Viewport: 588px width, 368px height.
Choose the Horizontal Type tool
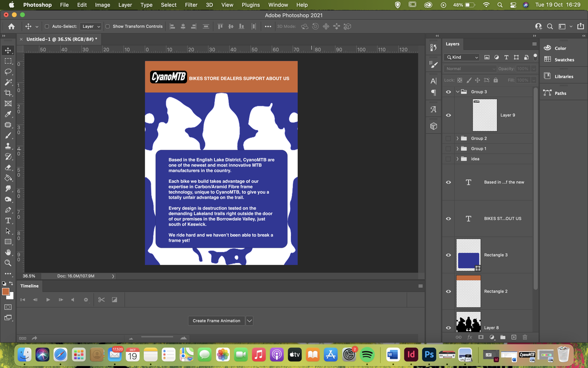8,220
